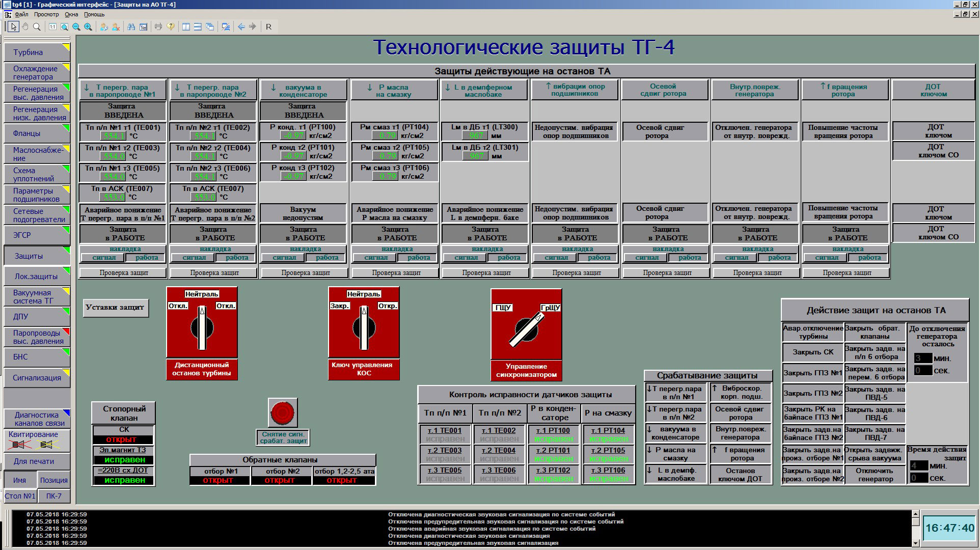Viewport: 980px width, 550px height.
Task: Open the Помощь menu
Action: coord(94,14)
